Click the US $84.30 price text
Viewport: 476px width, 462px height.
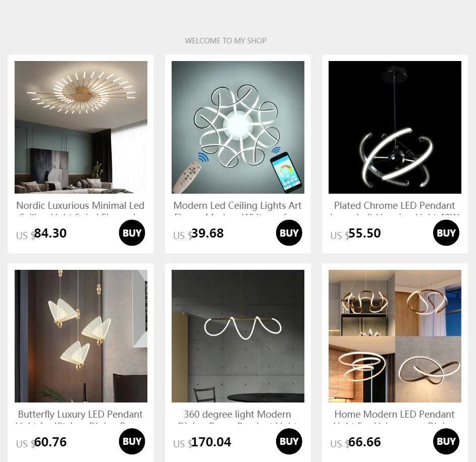pos(41,234)
